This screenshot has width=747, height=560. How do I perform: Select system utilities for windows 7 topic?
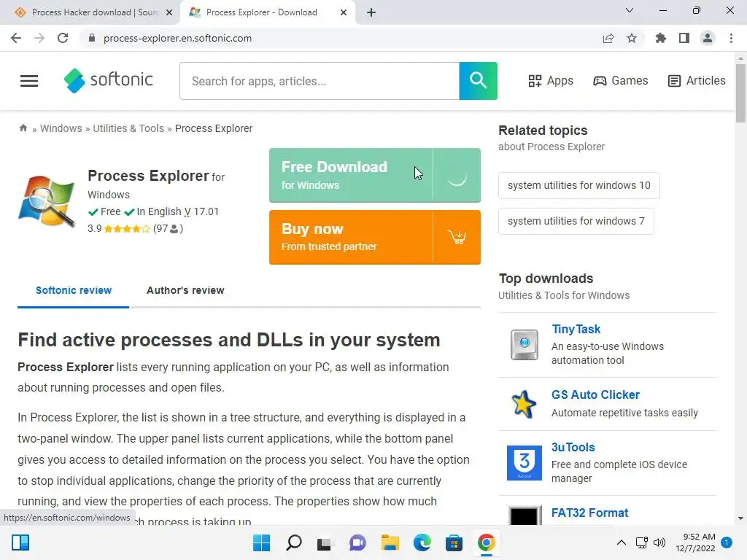[x=576, y=221]
